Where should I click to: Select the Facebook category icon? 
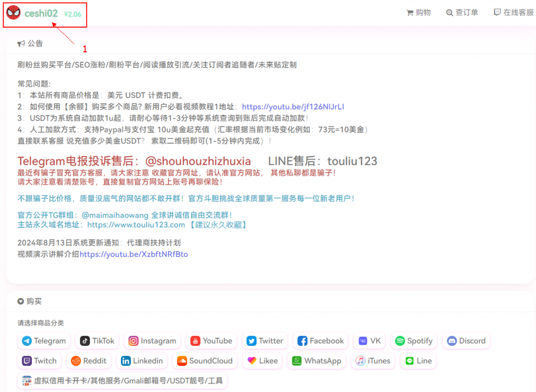302,341
